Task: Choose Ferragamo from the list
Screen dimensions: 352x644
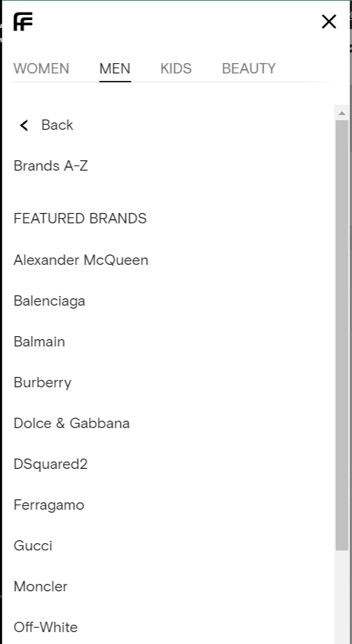Action: (49, 505)
